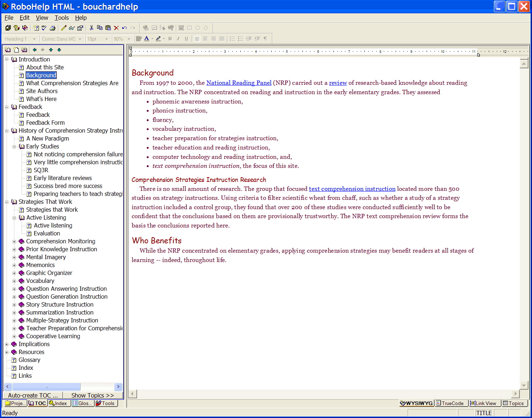Click the Copy icon in toolbar
Image resolution: width=532 pixels, height=418 pixels.
point(100,28)
